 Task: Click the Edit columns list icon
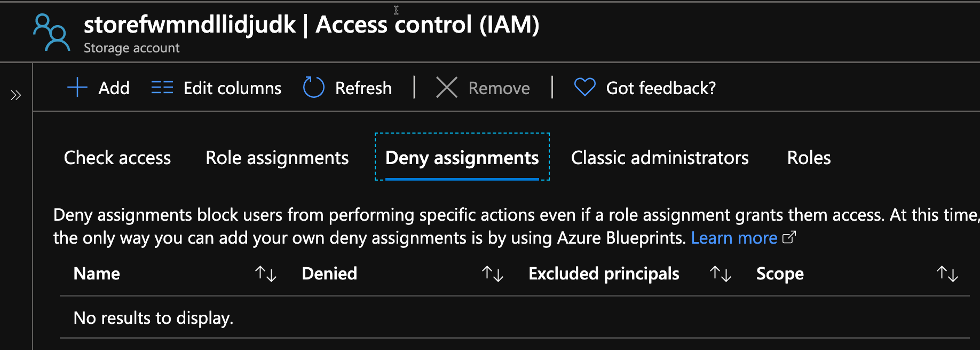pos(162,88)
